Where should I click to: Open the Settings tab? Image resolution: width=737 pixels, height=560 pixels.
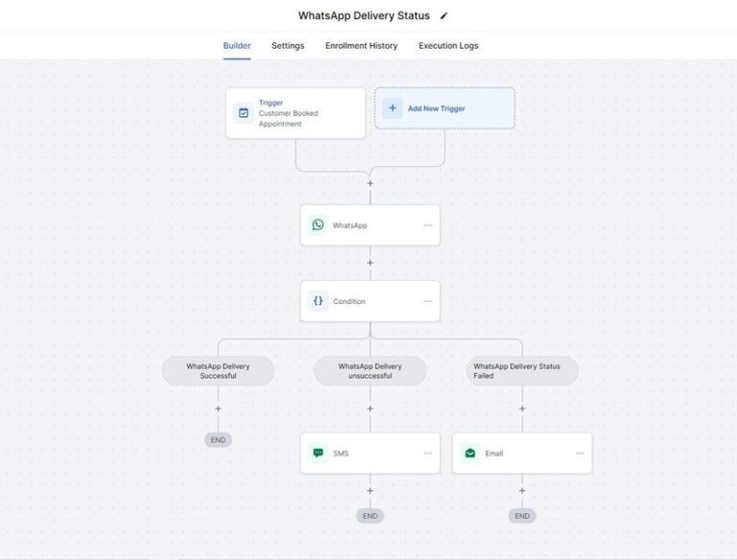click(288, 46)
